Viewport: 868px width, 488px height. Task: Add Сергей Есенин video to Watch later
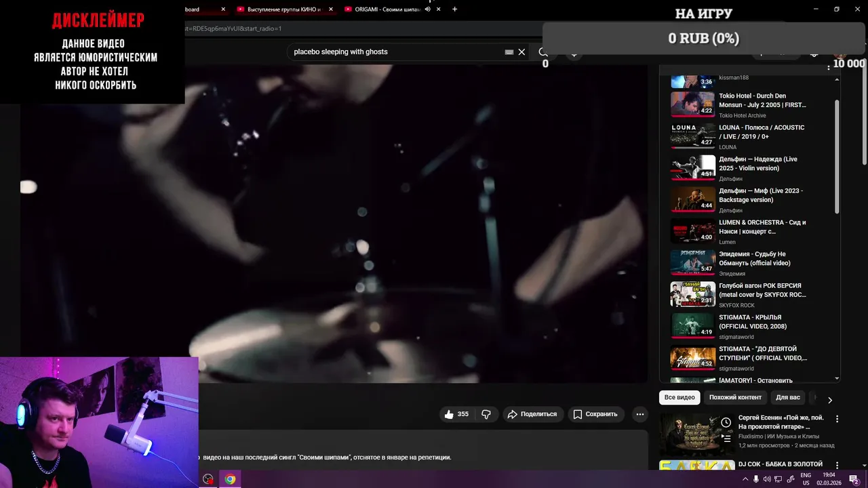[726, 422]
